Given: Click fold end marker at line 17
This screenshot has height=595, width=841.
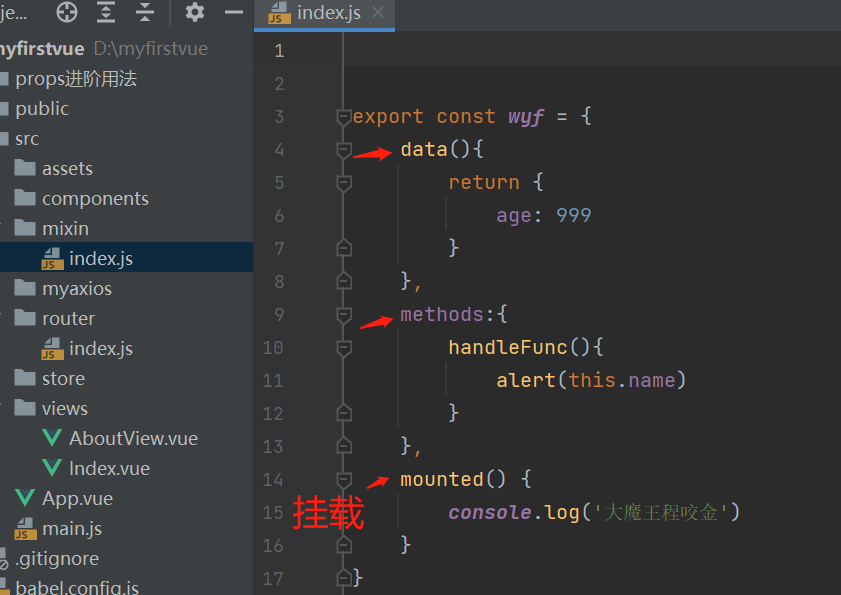Looking at the screenshot, I should pos(344,578).
